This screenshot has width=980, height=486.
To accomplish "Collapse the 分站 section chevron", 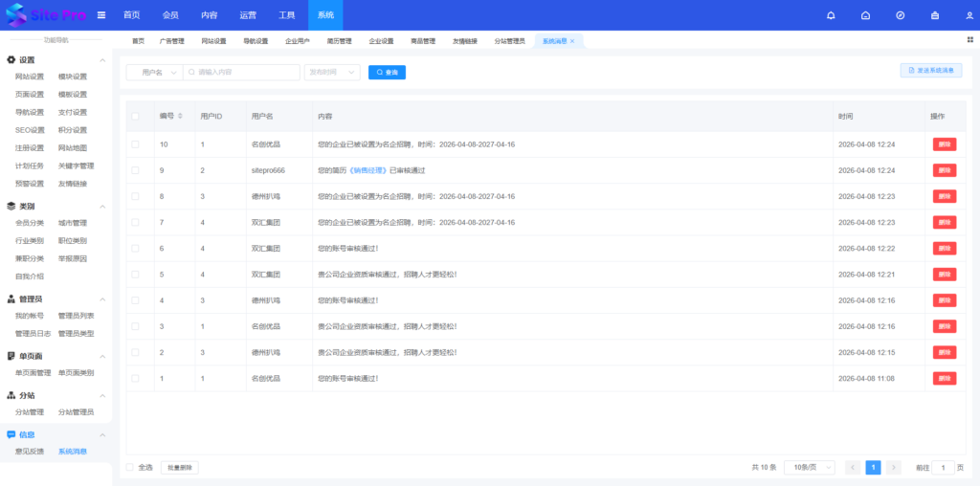I will tap(102, 395).
